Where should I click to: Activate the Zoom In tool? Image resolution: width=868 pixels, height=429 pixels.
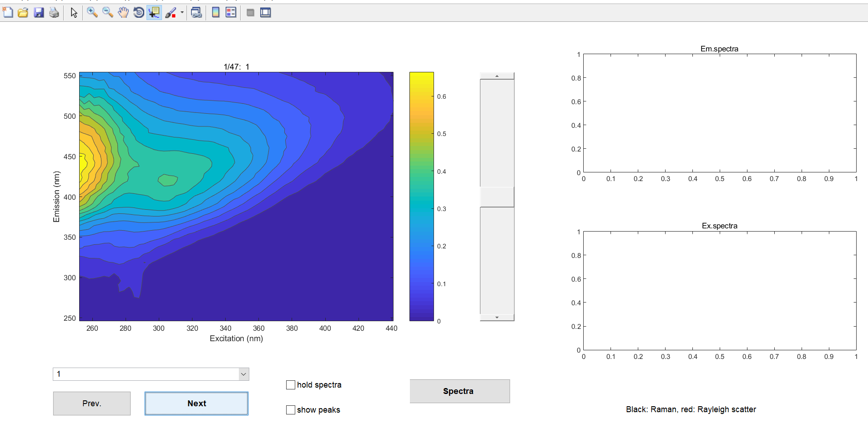pos(92,13)
